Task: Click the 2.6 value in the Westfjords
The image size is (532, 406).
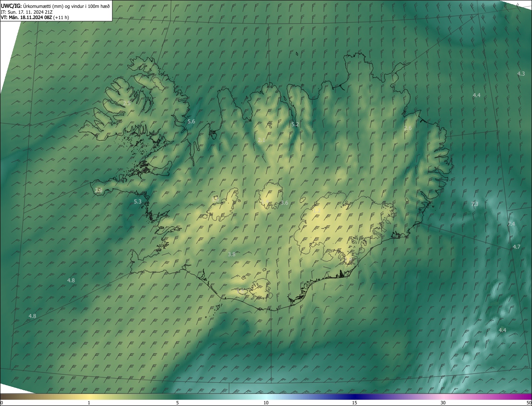Action: tap(127, 103)
